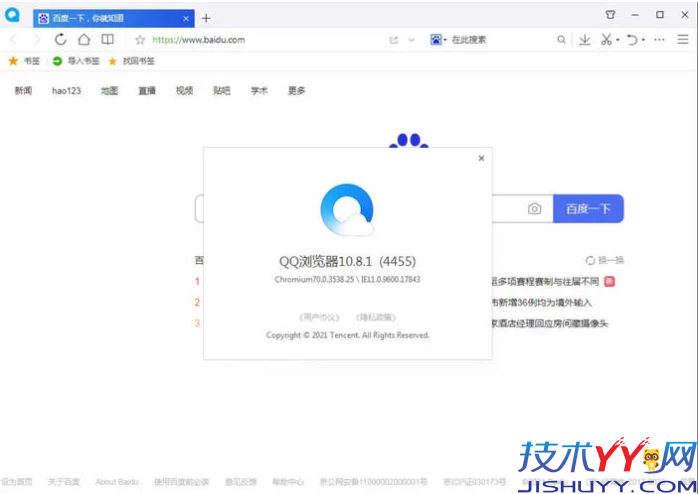Image resolution: width=698 pixels, height=494 pixels.
Task: Close the About QQ Browser dialog
Action: pos(481,158)
